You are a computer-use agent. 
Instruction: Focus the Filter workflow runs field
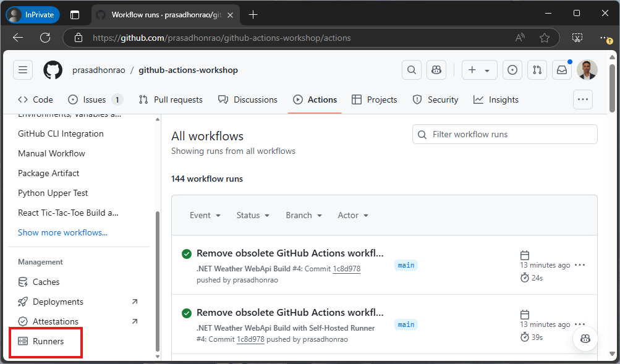click(505, 134)
